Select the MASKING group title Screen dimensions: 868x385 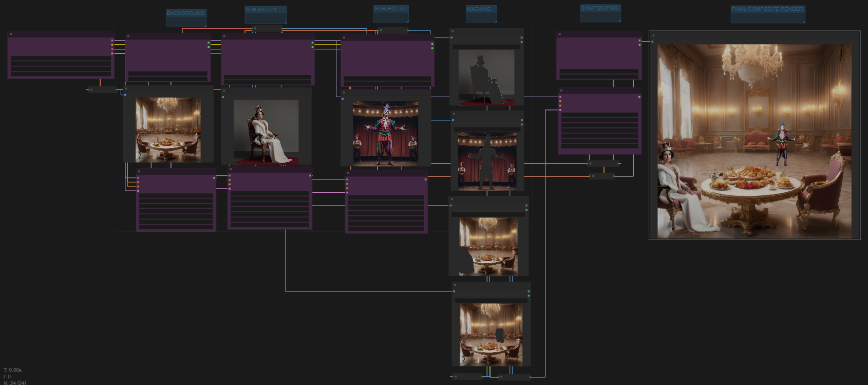click(479, 9)
